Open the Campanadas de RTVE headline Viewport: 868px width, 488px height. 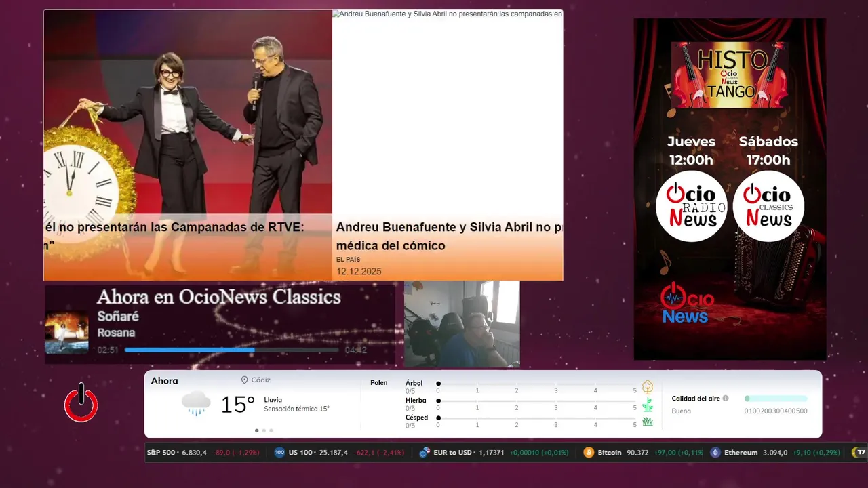pos(174,235)
